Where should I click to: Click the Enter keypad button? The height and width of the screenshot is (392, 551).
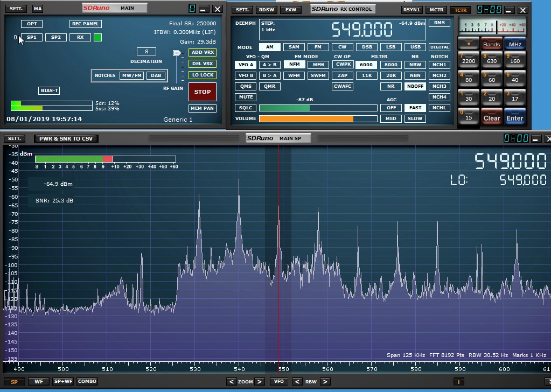click(x=515, y=117)
